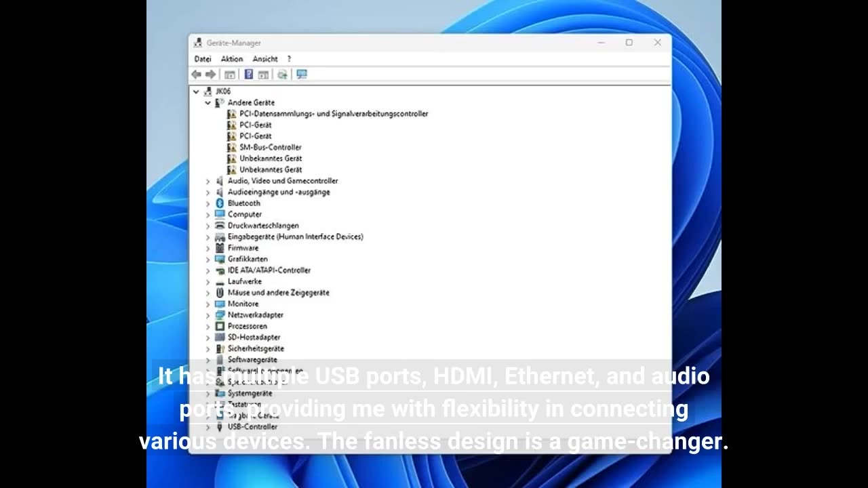The height and width of the screenshot is (488, 868).
Task: Click the USB-Controller category icon
Action: pos(220,427)
